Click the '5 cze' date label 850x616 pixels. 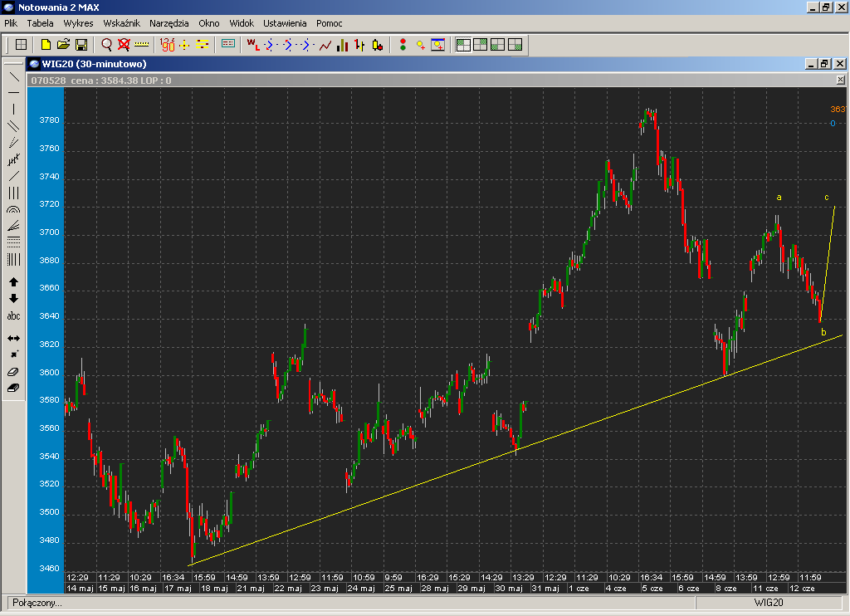tap(652, 589)
